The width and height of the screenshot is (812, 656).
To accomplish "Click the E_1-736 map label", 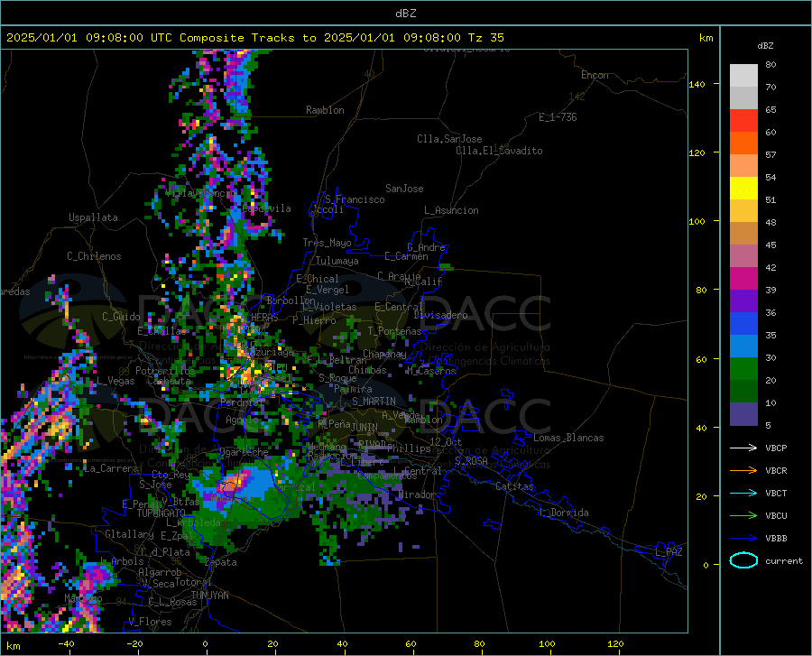I will [558, 117].
